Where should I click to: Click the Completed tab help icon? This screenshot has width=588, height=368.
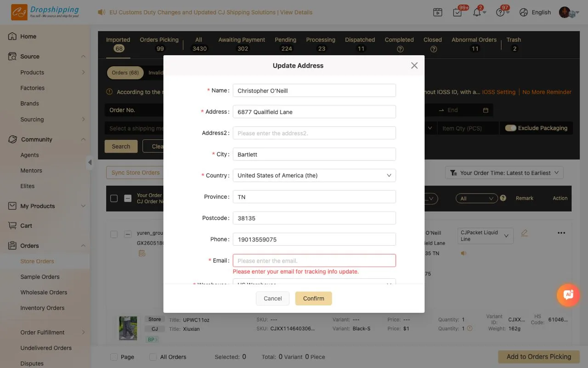pos(400,49)
